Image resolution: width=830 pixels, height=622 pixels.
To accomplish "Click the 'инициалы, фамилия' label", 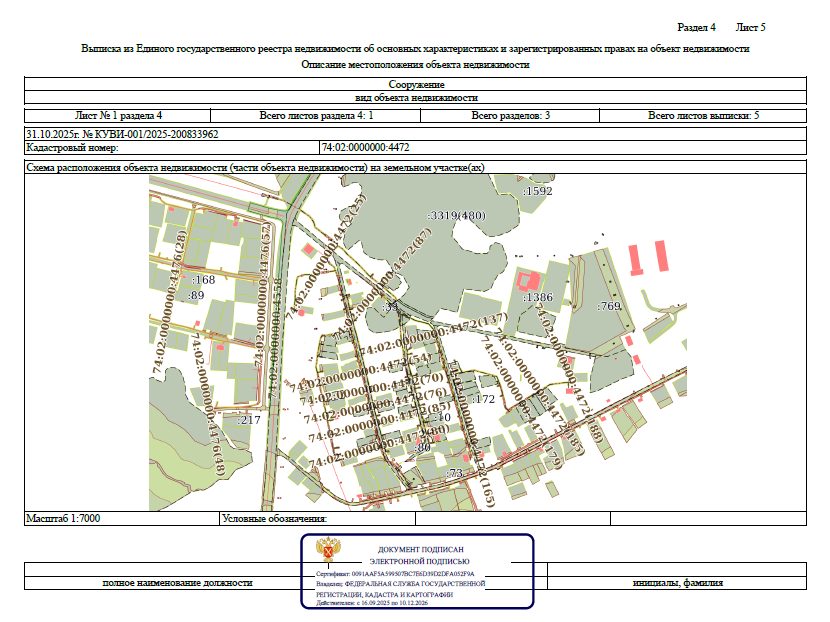I will [x=678, y=583].
